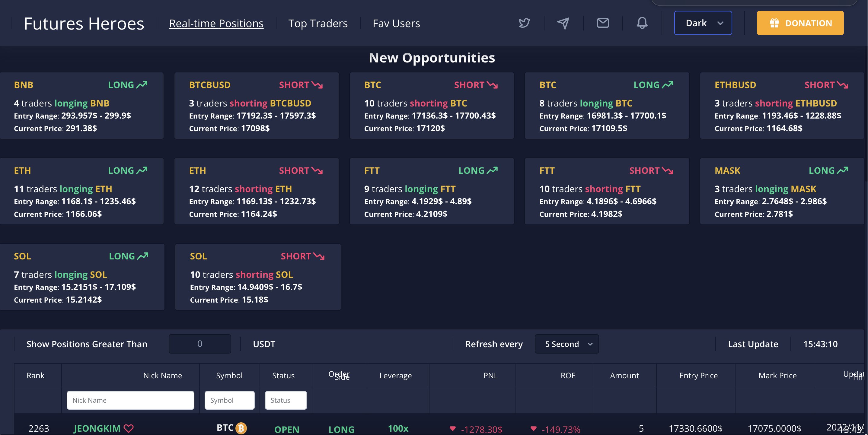The image size is (868, 435).
Task: Click the rising trend arrow on FTT long card
Action: pos(492,170)
